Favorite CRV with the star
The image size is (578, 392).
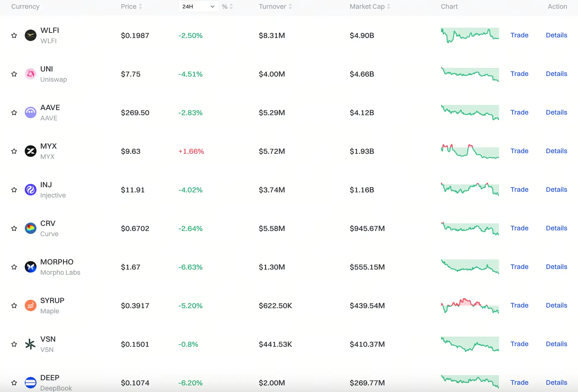[14, 229]
